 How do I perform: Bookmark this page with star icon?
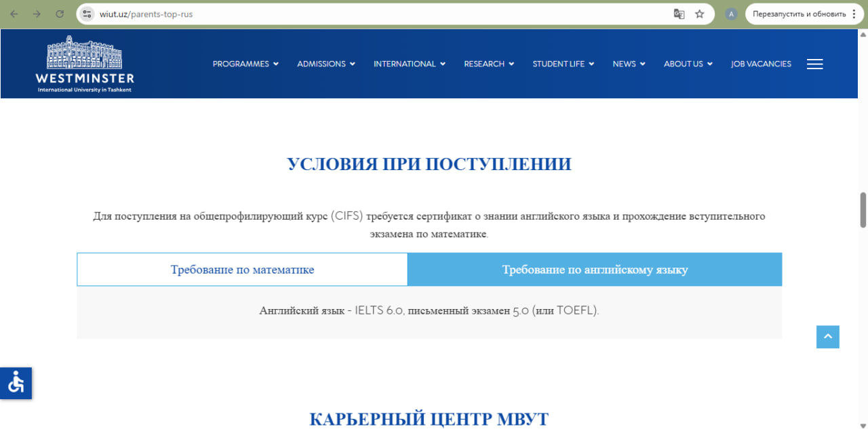coord(700,14)
